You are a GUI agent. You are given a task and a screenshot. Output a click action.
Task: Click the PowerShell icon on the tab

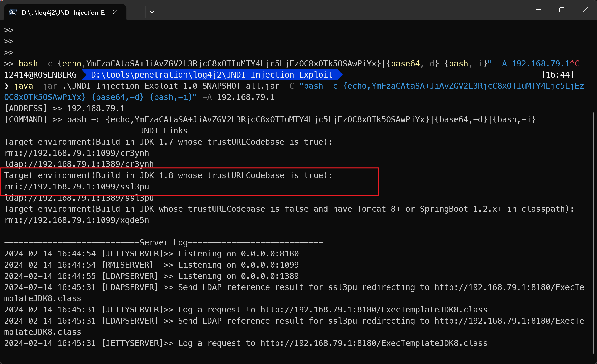13,12
